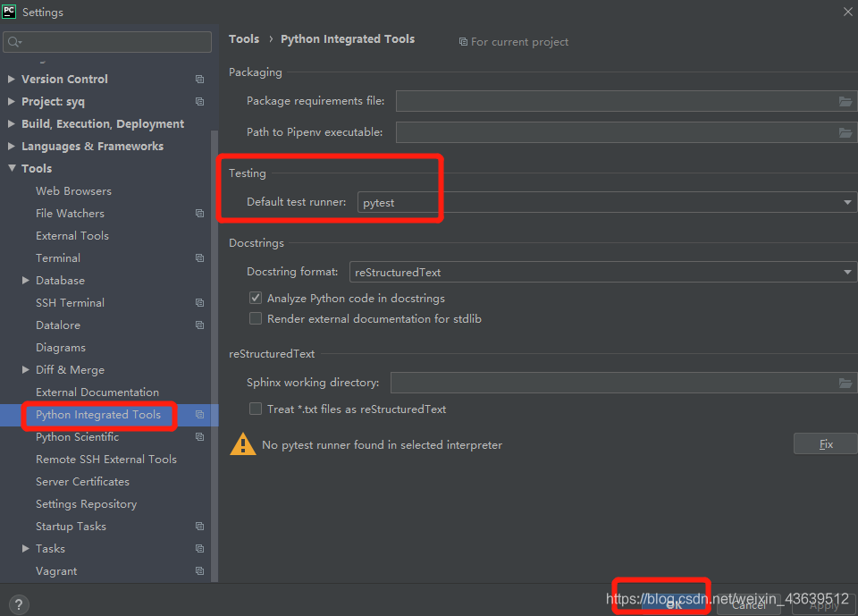Image resolution: width=858 pixels, height=616 pixels.
Task: Click the Fix button for pytest warning
Action: tap(825, 444)
